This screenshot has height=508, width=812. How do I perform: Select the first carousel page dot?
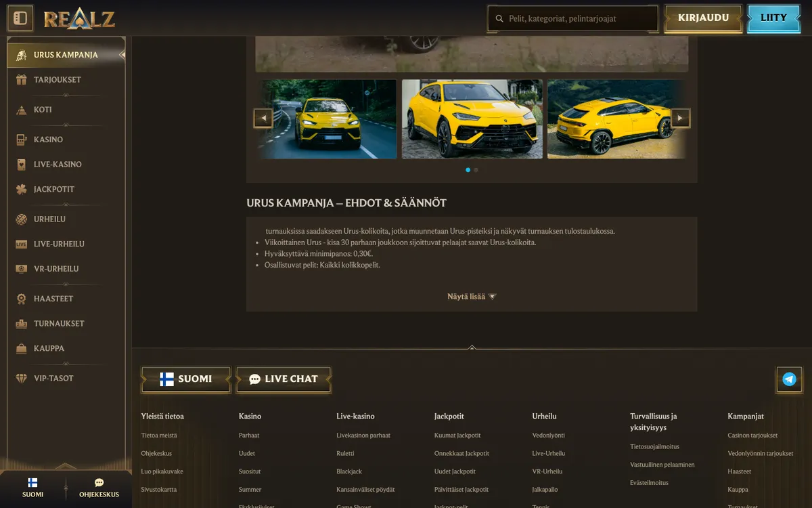[468, 170]
